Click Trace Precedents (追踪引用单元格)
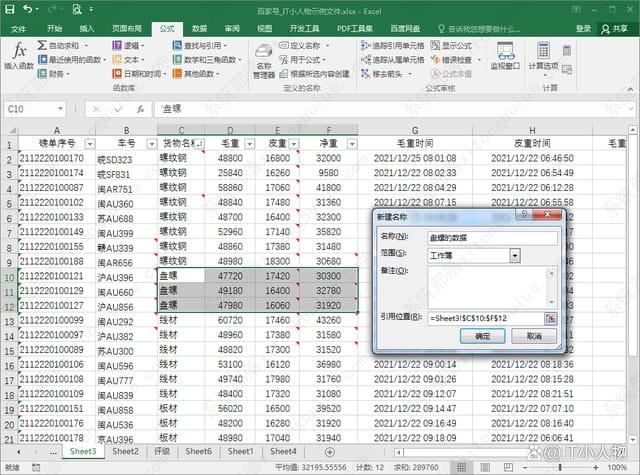The height and width of the screenshot is (475, 640). click(392, 45)
